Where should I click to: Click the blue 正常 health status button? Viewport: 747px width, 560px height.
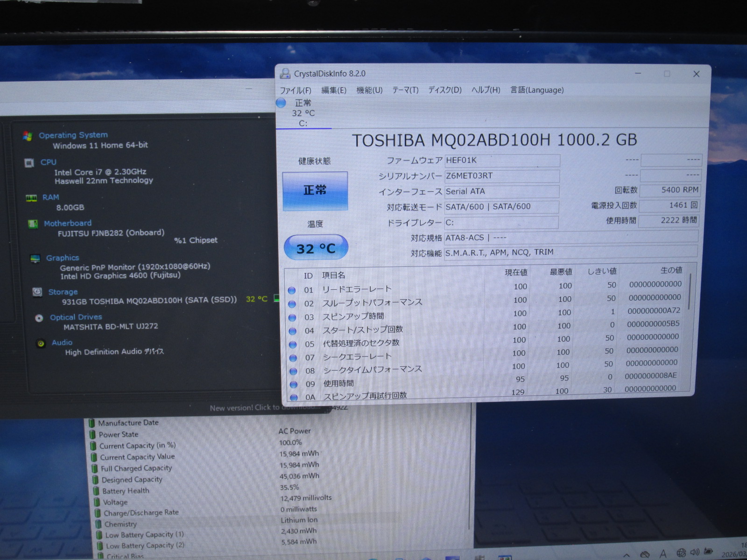(x=315, y=190)
